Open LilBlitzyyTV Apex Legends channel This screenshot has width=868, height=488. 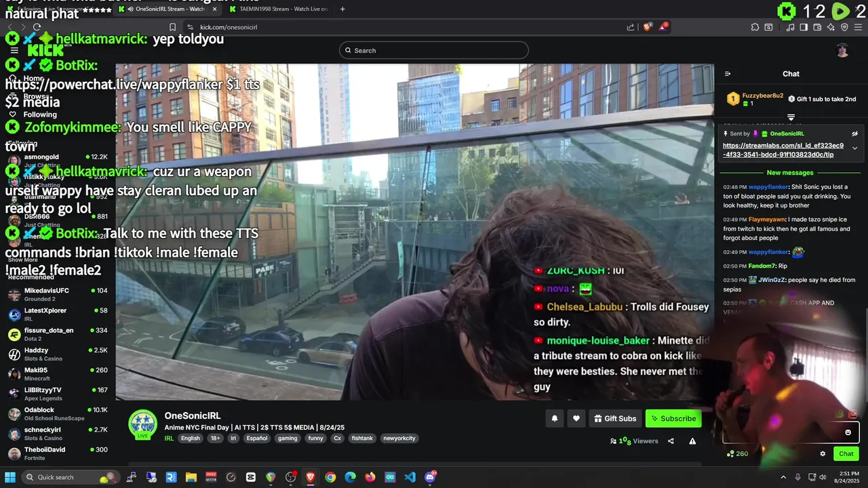pos(58,394)
